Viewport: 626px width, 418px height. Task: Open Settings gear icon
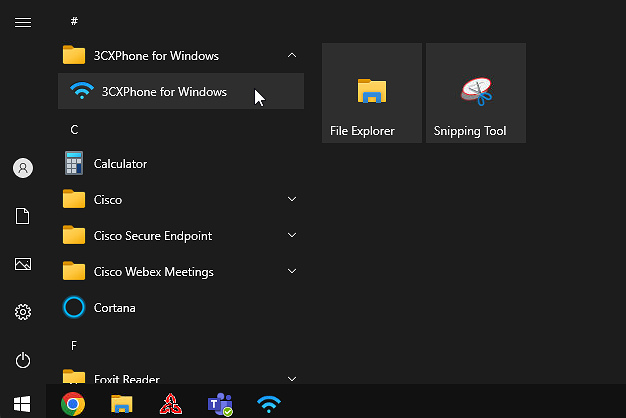click(x=23, y=312)
